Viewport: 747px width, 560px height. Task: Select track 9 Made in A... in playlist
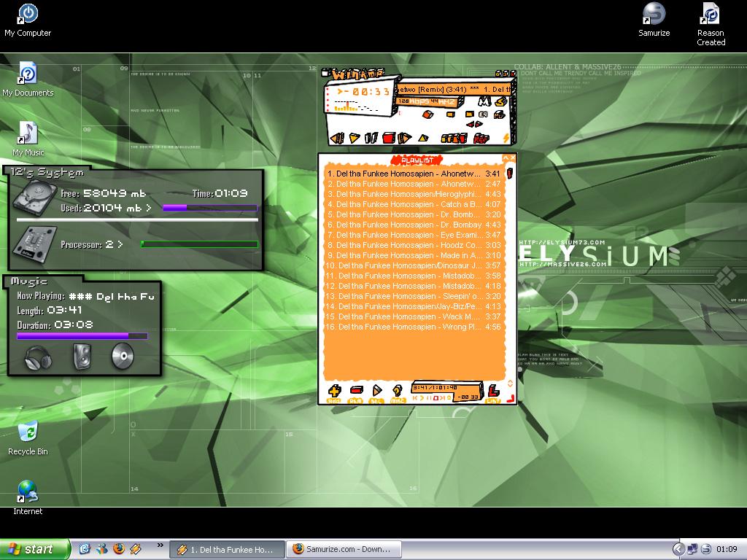click(x=414, y=256)
